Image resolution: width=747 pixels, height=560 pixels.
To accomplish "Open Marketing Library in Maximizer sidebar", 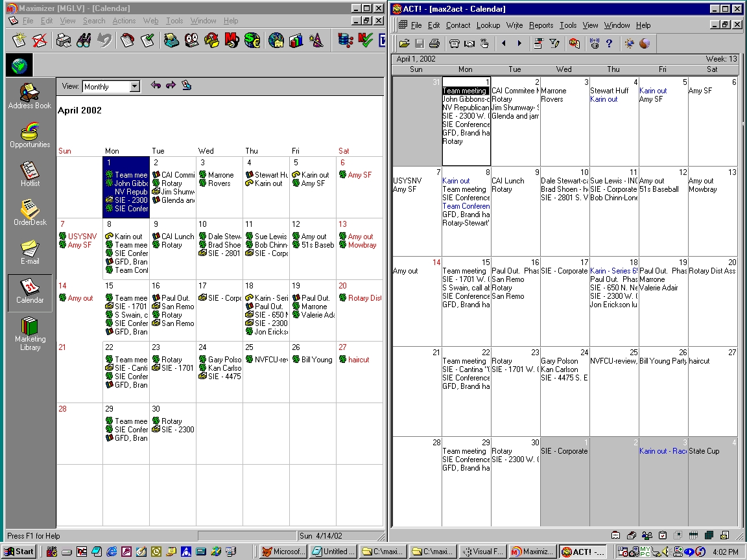I will [x=30, y=334].
